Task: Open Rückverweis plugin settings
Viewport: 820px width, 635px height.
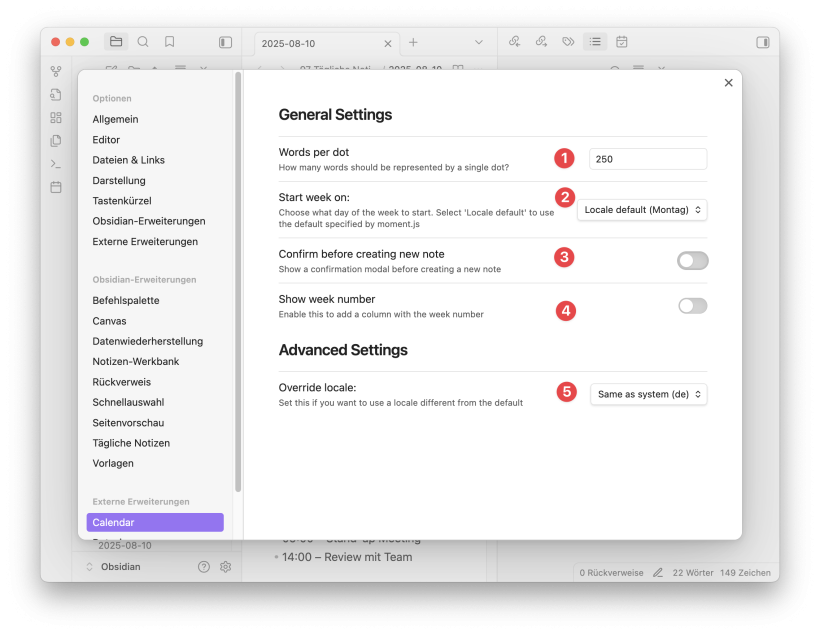Action: tap(122, 382)
